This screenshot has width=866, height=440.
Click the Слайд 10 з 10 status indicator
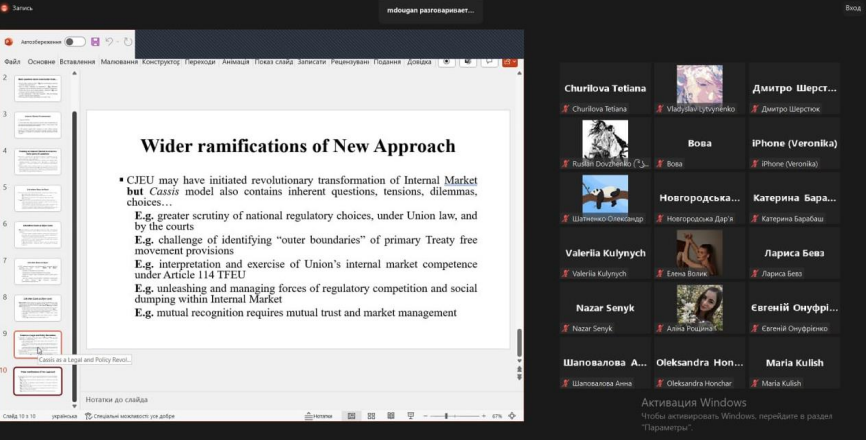19,416
